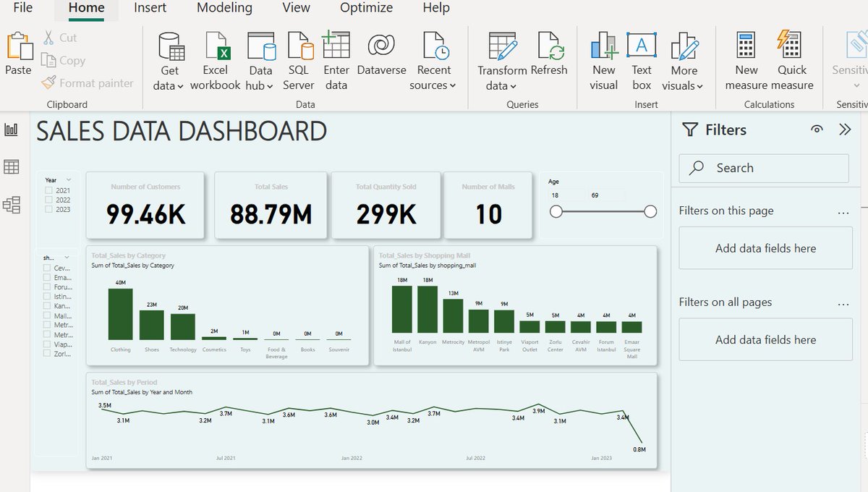The height and width of the screenshot is (492, 868).
Task: Check the Ema... mall checkbox
Action: pyautogui.click(x=47, y=277)
